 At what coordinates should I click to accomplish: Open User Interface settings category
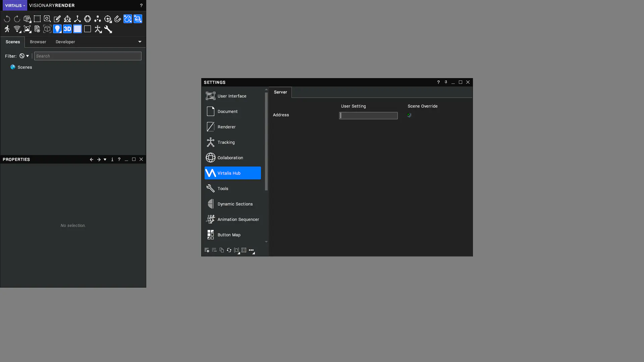coord(233,96)
